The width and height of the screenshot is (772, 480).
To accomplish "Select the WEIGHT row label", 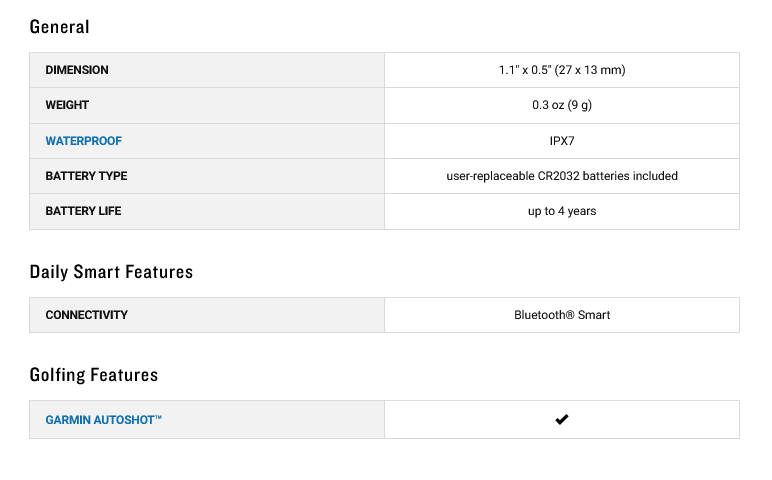I will 67,105.
